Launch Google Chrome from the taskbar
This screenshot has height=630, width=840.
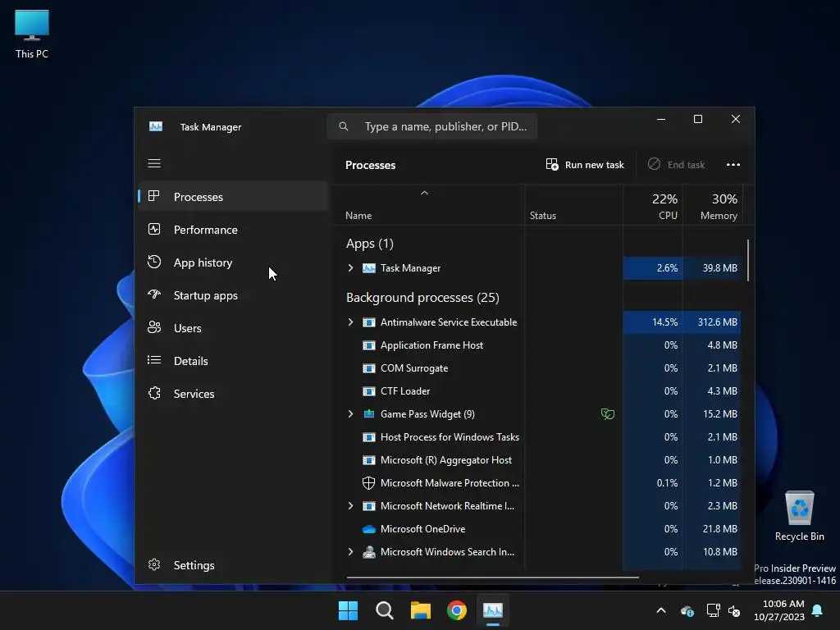pos(457,610)
